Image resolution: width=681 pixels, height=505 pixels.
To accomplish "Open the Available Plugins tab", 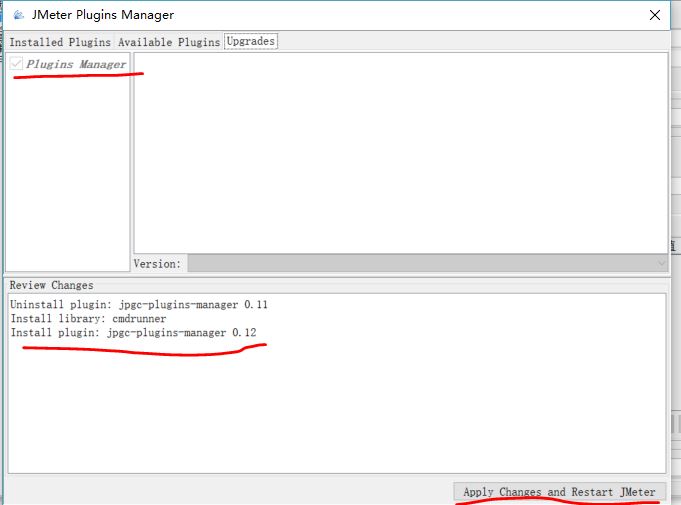I will tap(169, 42).
